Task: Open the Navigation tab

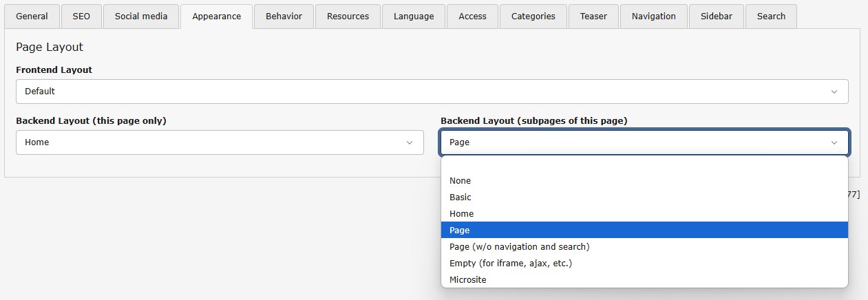Action: (653, 17)
